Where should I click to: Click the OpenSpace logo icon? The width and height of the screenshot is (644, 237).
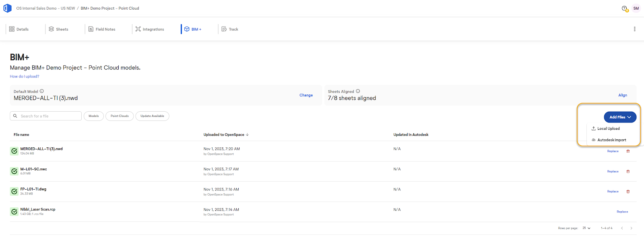pyautogui.click(x=7, y=8)
